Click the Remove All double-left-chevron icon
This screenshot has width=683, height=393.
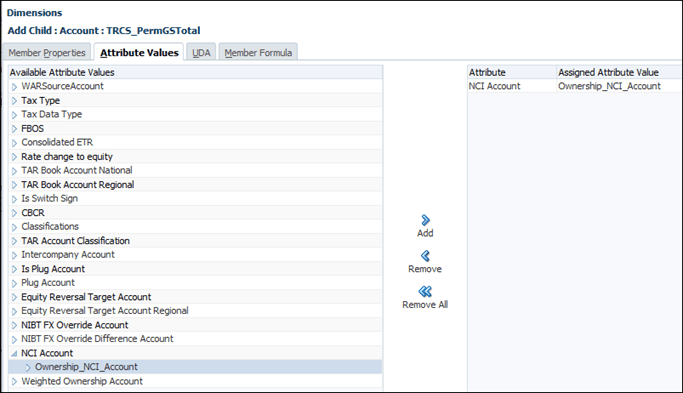click(x=425, y=291)
